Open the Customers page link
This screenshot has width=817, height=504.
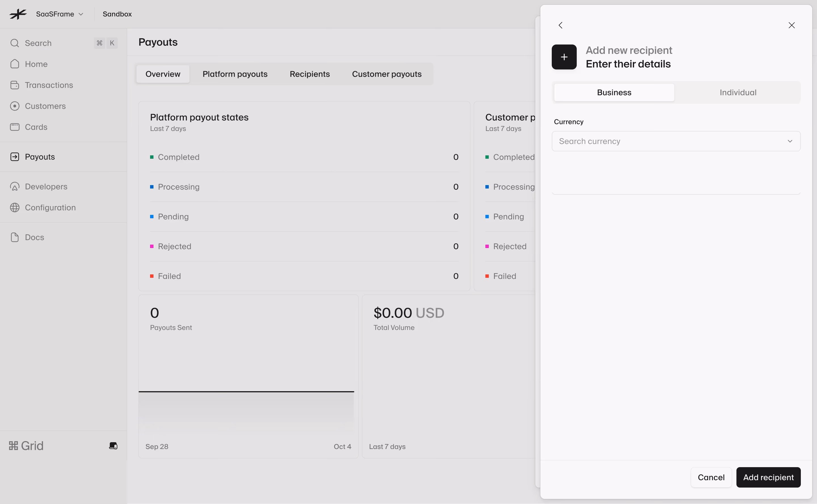[x=45, y=106]
